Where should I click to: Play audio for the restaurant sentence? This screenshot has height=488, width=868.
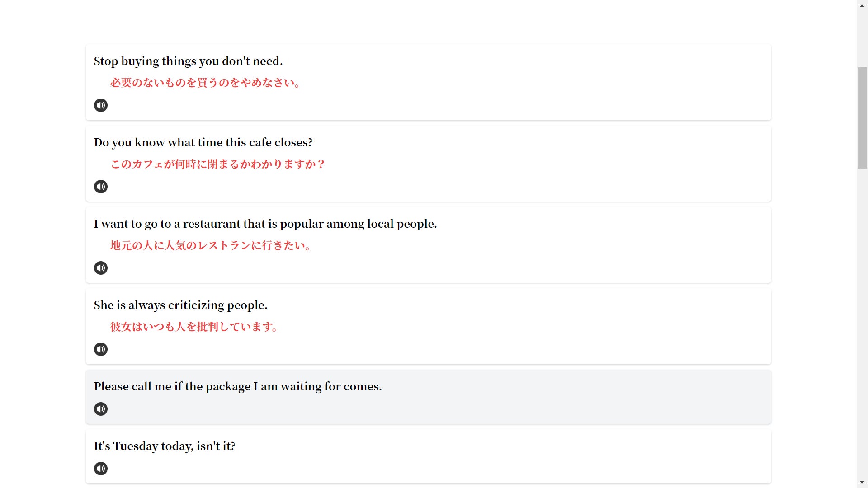[100, 268]
